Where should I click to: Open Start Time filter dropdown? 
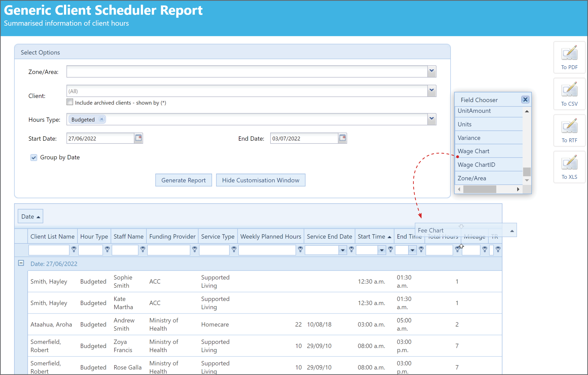click(x=382, y=250)
